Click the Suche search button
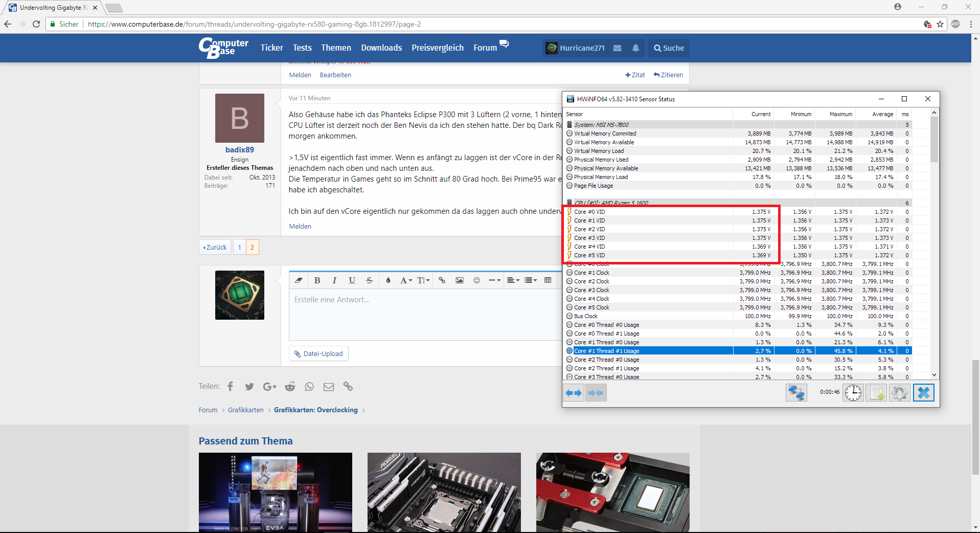980x533 pixels. (x=669, y=48)
